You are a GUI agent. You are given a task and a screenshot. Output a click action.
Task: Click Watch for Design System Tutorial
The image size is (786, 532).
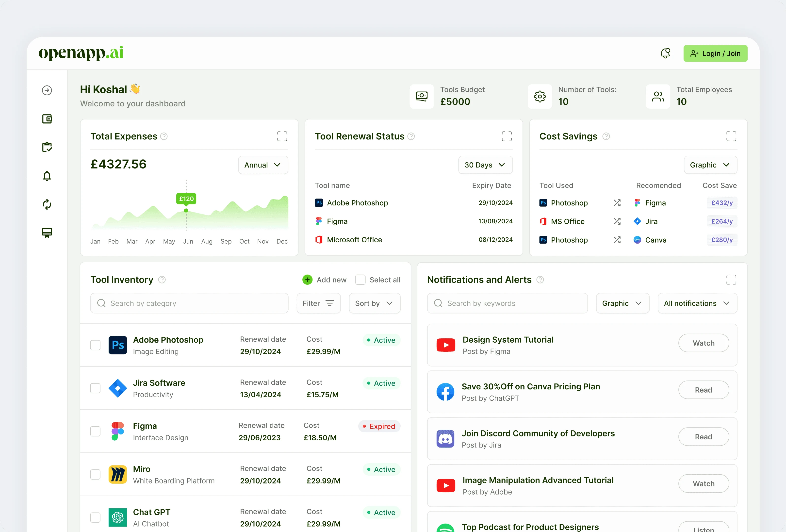pyautogui.click(x=704, y=343)
